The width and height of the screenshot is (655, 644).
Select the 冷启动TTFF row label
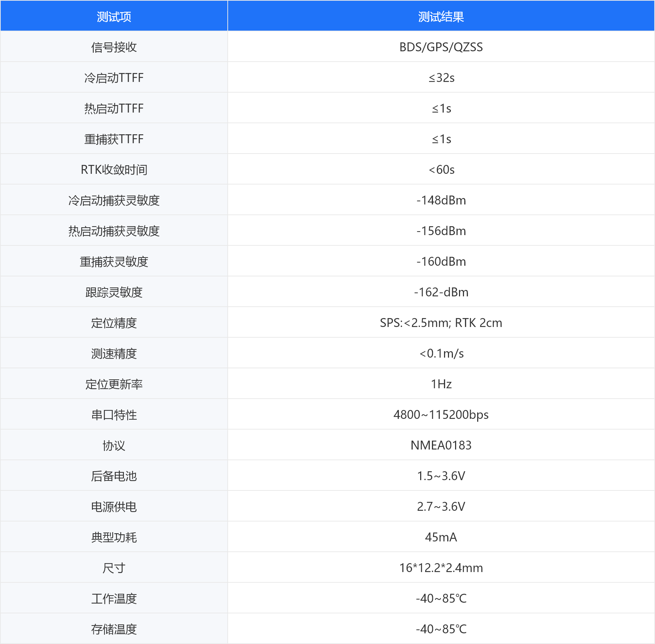click(114, 78)
